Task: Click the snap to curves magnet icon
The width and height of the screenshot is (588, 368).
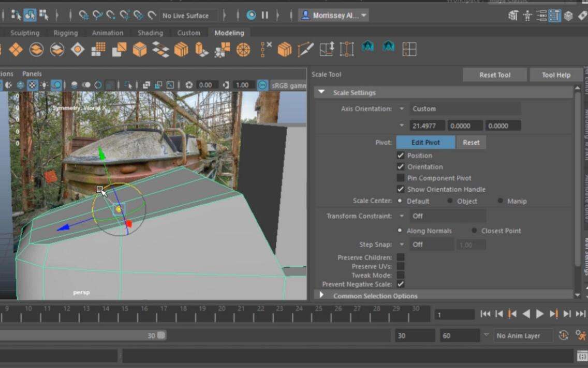Action: coord(97,16)
